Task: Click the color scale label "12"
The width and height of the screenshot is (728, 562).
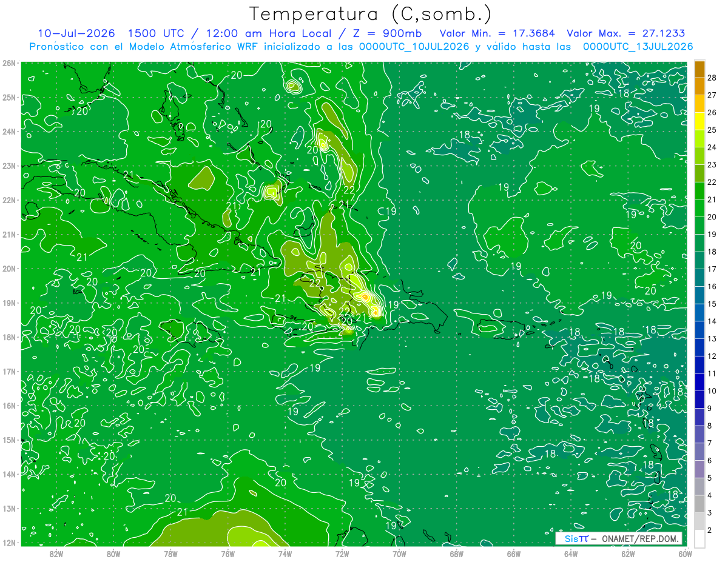Action: click(x=713, y=356)
